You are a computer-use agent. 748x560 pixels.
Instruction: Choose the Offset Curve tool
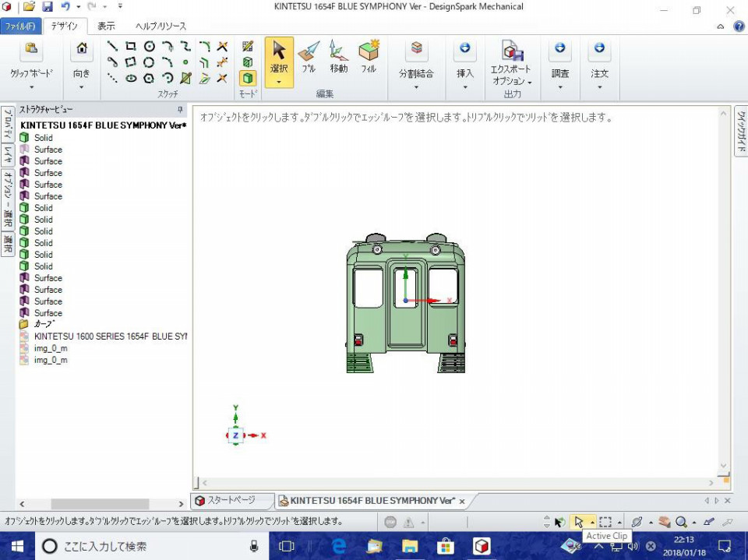click(204, 62)
